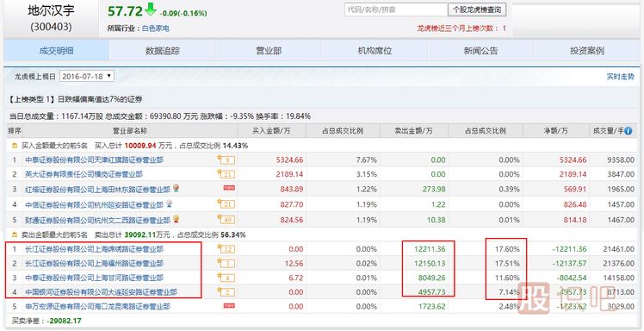Switch to the 数据追踪 tab
The image size is (644, 331).
162,51
